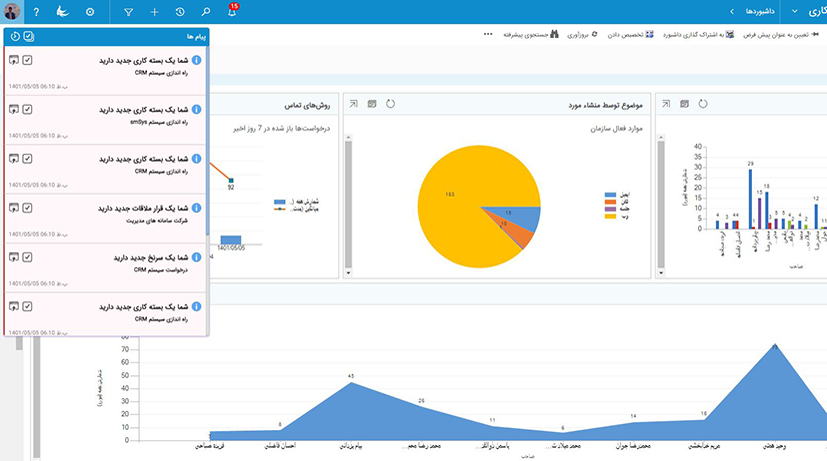
Task: Click the pie chart panel scrollbar down arrow
Action: [x=348, y=273]
